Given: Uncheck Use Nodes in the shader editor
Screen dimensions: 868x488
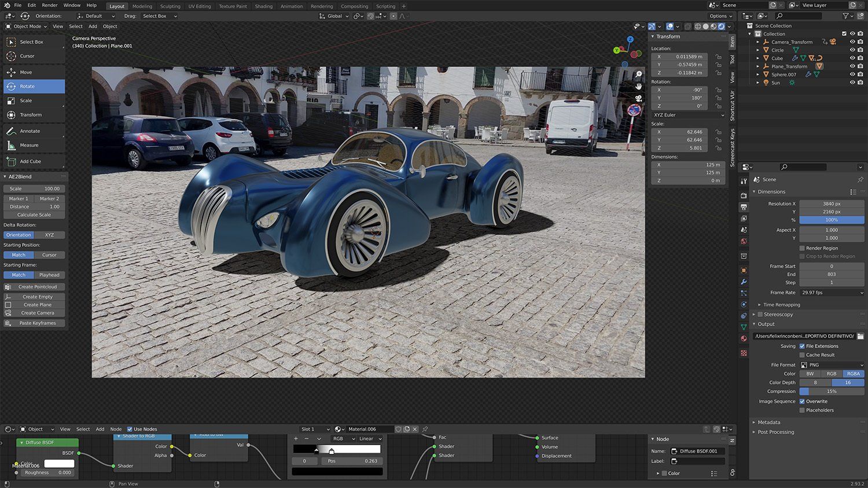Looking at the screenshot, I should coord(130,429).
